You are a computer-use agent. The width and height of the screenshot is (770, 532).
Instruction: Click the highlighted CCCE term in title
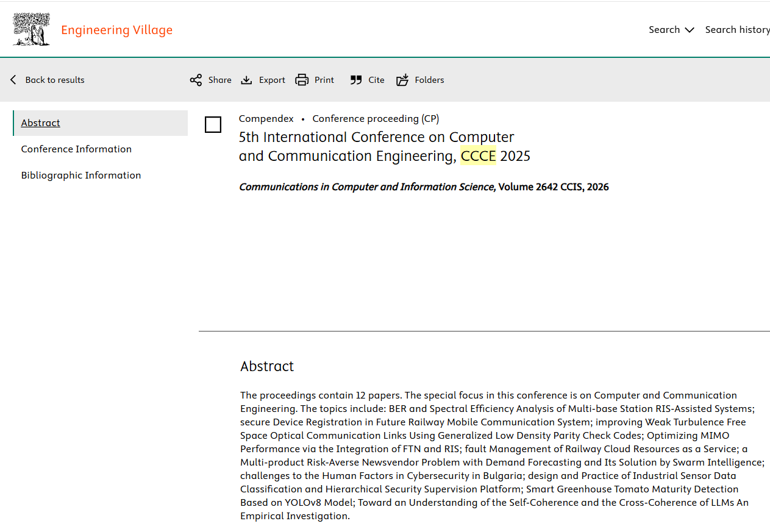(478, 156)
